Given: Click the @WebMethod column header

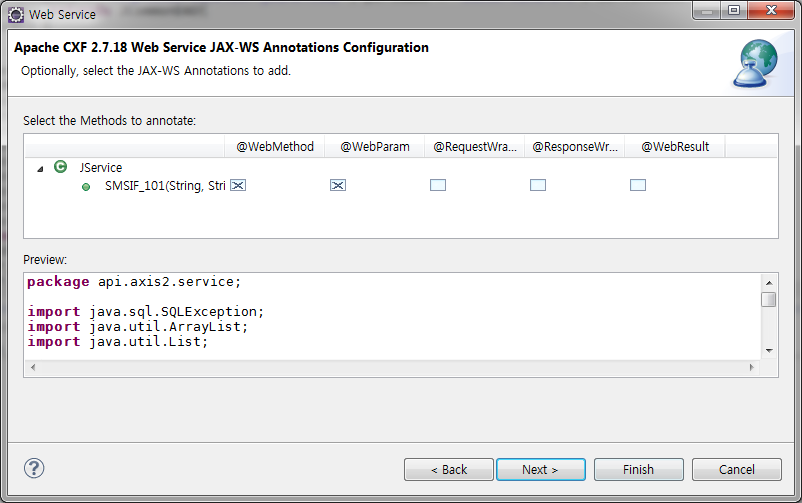Looking at the screenshot, I should tap(275, 147).
